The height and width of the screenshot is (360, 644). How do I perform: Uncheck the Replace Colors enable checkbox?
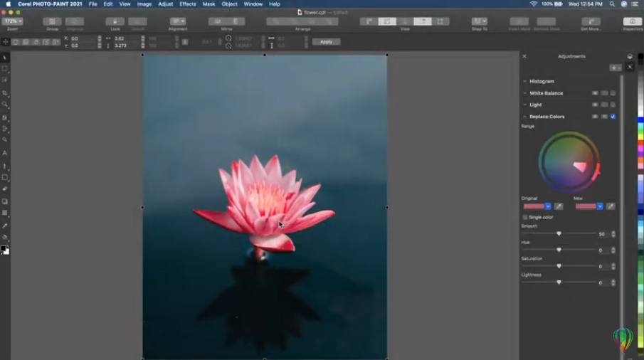(x=613, y=117)
